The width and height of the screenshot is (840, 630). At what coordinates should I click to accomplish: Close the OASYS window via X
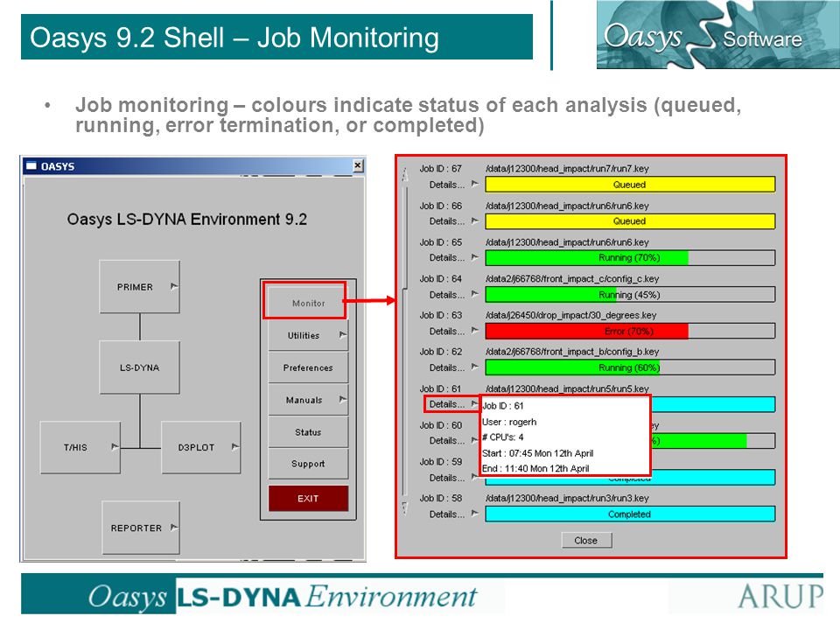tap(358, 165)
